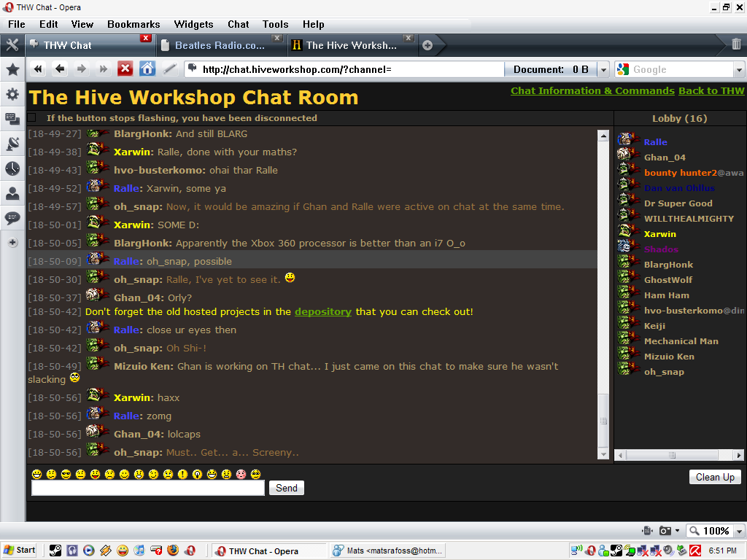
Task: Open the closed tabs trash can
Action: pyautogui.click(x=736, y=44)
